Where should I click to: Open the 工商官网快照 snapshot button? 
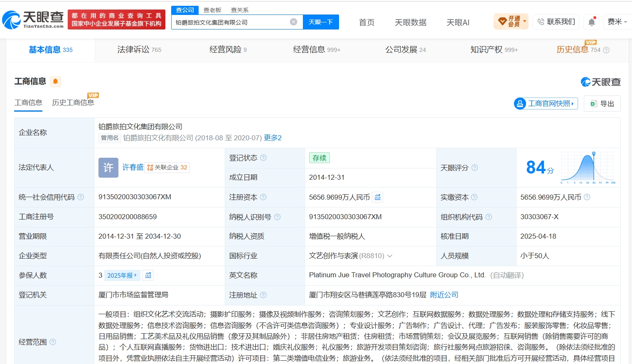click(546, 103)
